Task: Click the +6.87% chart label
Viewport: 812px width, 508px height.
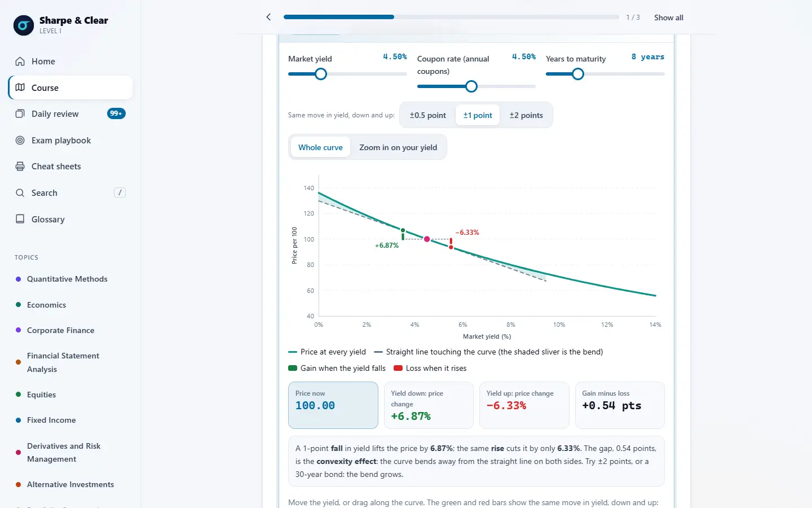Action: (387, 246)
